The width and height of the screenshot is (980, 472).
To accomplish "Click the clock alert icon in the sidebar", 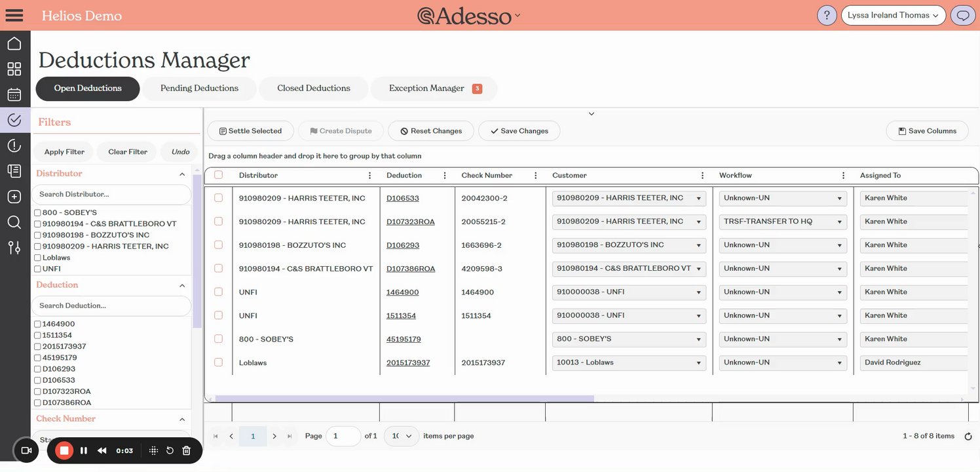I will click(14, 146).
